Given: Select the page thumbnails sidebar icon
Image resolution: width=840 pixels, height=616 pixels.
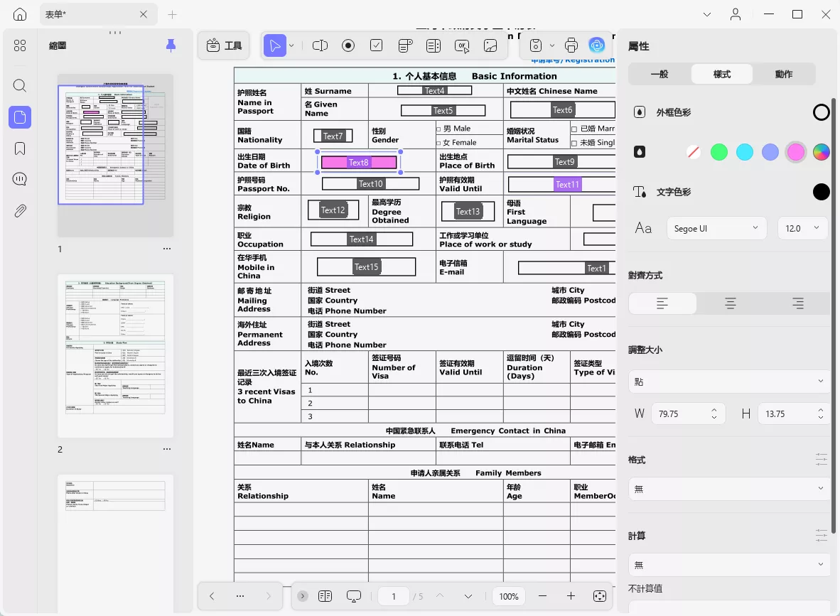Looking at the screenshot, I should (x=20, y=117).
